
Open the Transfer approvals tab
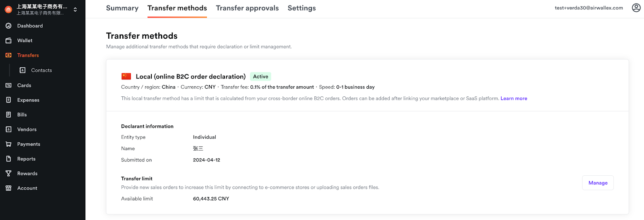(x=247, y=8)
